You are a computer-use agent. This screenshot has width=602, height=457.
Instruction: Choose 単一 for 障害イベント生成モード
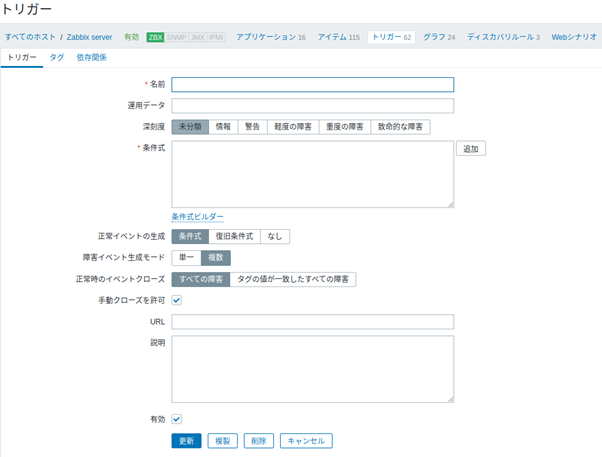click(186, 258)
